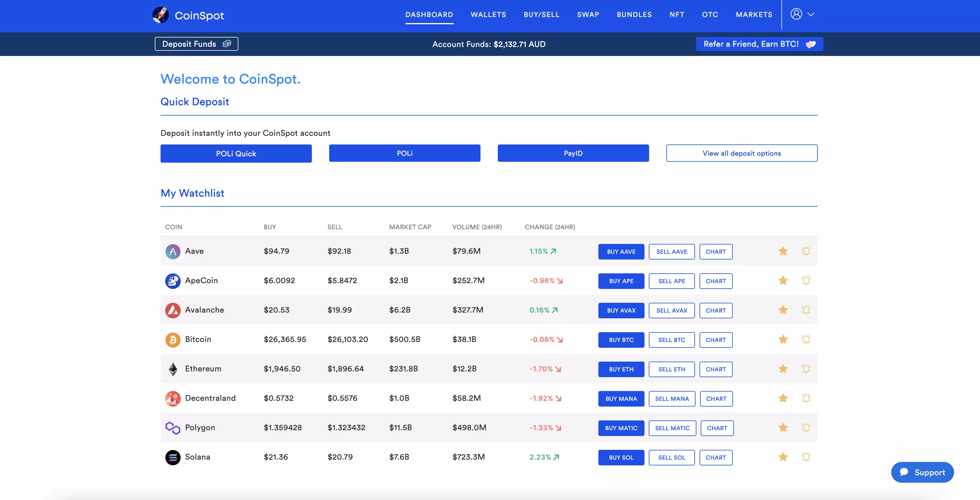Click the CoinSpot rocket logo
Screen dimensions: 980x500
pos(160,15)
